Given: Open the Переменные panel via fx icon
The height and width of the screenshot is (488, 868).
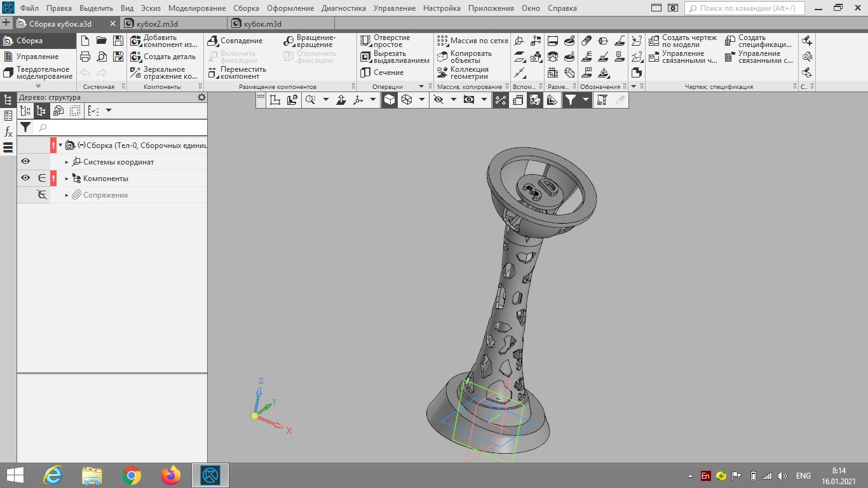Looking at the screenshot, I should coord(7,132).
